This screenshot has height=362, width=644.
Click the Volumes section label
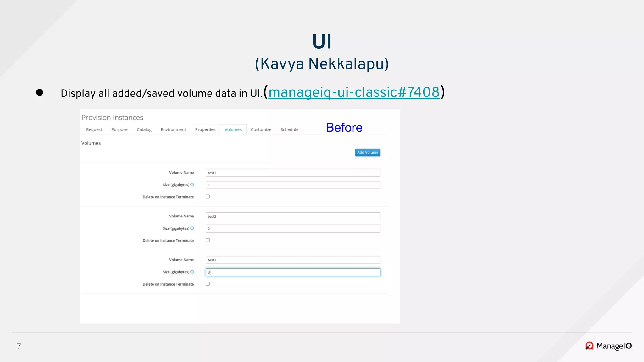91,143
